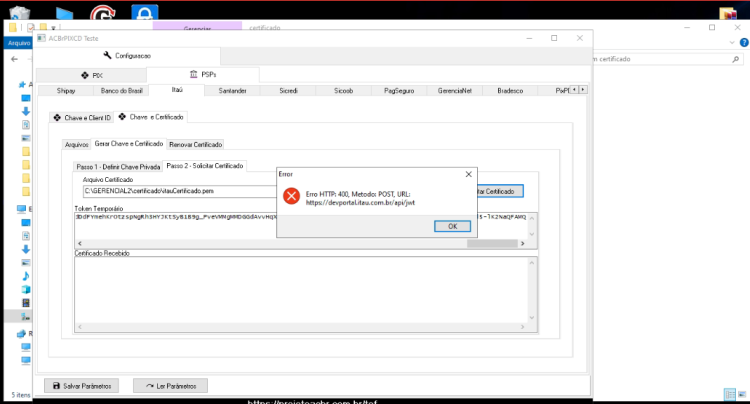Switch to Chave e Client ID tab

tap(82, 118)
